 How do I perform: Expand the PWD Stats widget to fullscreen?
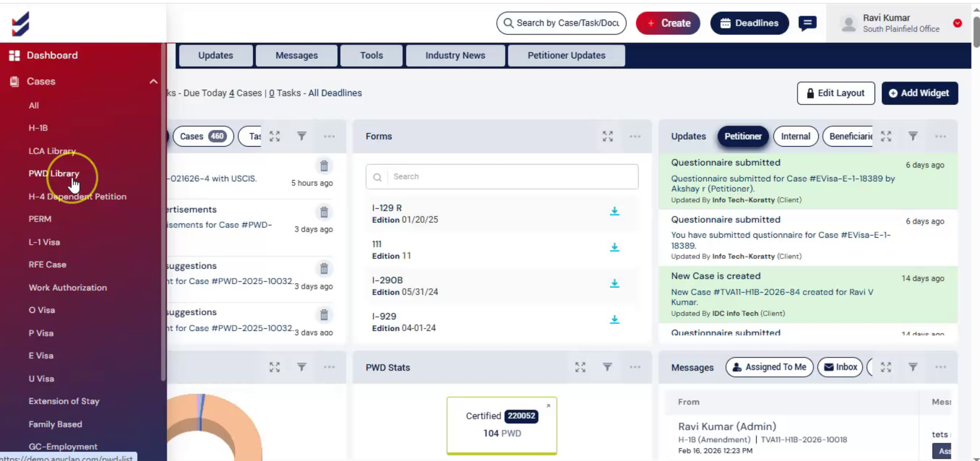pyautogui.click(x=580, y=367)
